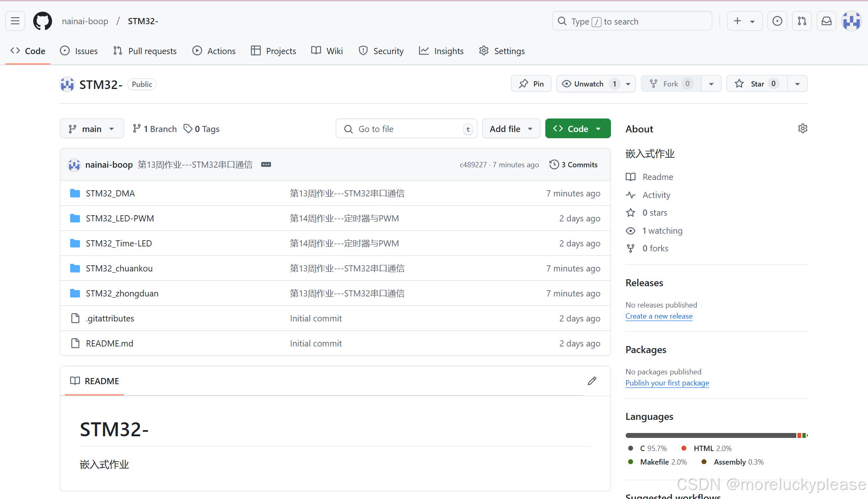Pin the STM32- repository

[x=531, y=84]
